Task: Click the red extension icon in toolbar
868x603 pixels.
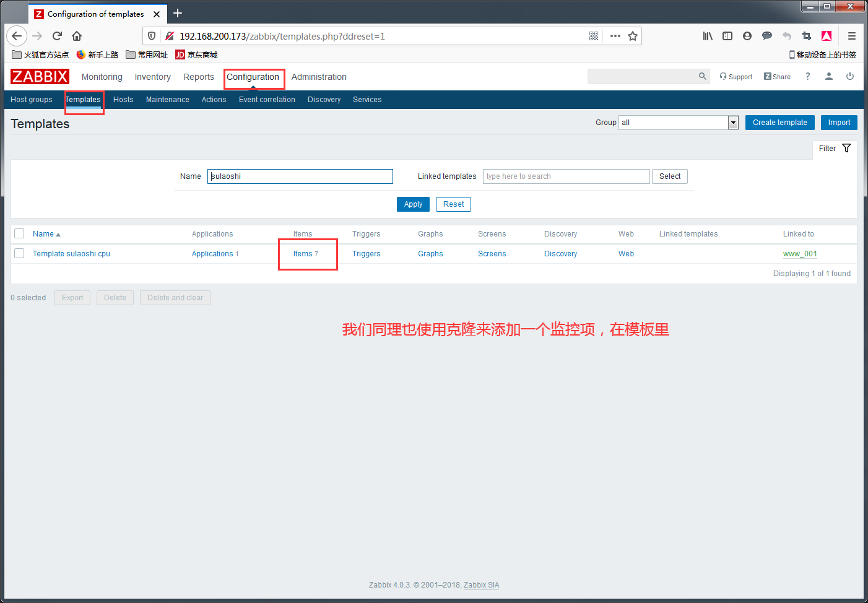Action: tap(827, 36)
